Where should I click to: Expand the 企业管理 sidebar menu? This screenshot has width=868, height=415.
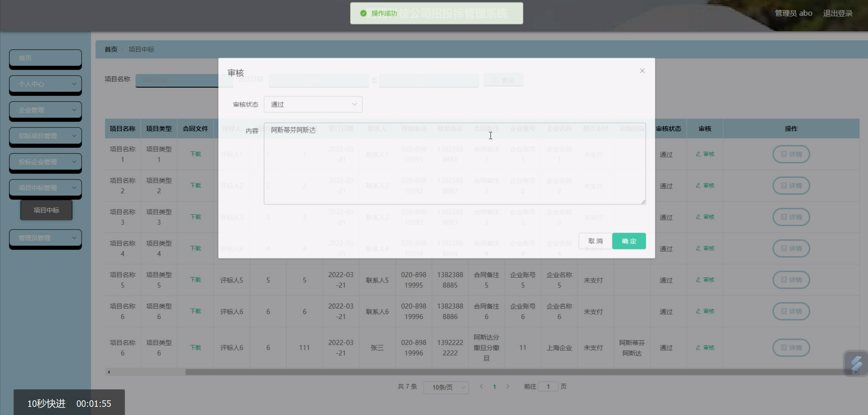45,110
